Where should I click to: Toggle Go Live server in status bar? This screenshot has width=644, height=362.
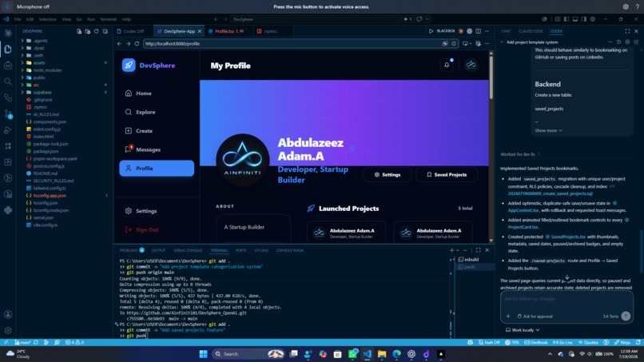(563, 342)
